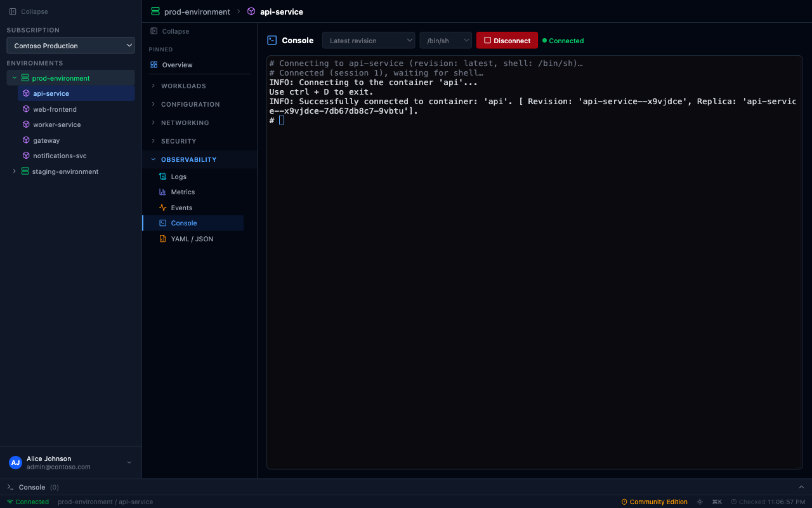Click the terminal icon beside the Console heading

coord(272,40)
